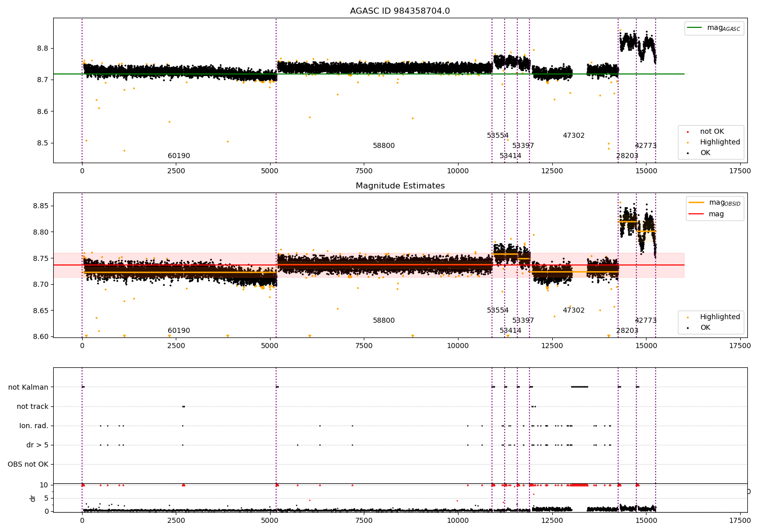Click the rotated 'dr' y-axis label
The width and height of the screenshot is (760, 532).
(x=33, y=498)
